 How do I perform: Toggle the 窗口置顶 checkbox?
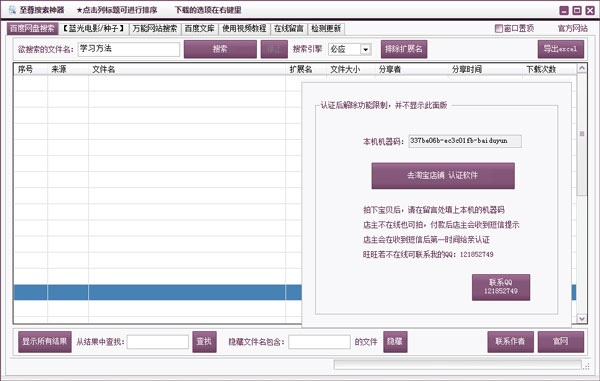(499, 28)
